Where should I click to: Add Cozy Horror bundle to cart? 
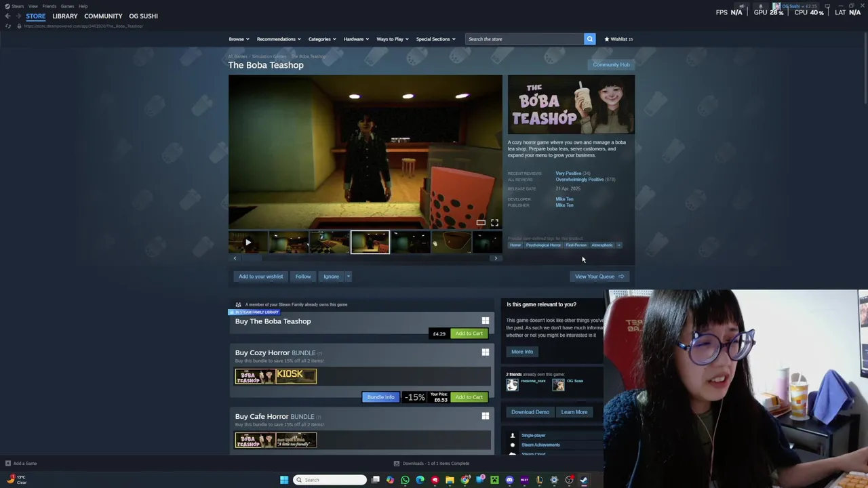469,397
